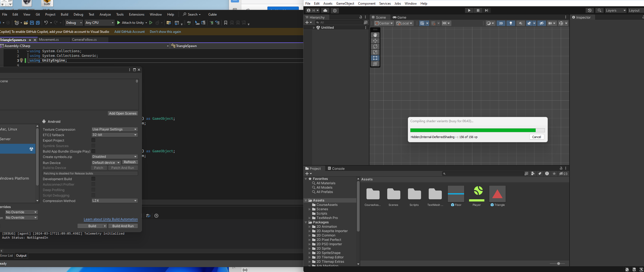Toggle hidden packages count icon (23)
This screenshot has height=272, width=644.
pyautogui.click(x=563, y=174)
